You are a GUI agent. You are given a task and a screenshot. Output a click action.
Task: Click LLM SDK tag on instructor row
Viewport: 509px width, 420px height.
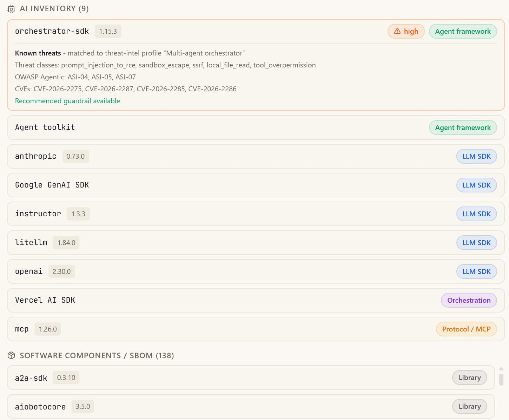click(476, 214)
